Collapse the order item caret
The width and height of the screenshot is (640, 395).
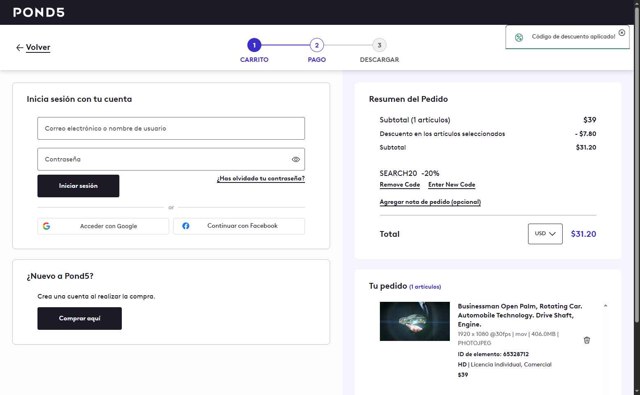[x=605, y=306]
